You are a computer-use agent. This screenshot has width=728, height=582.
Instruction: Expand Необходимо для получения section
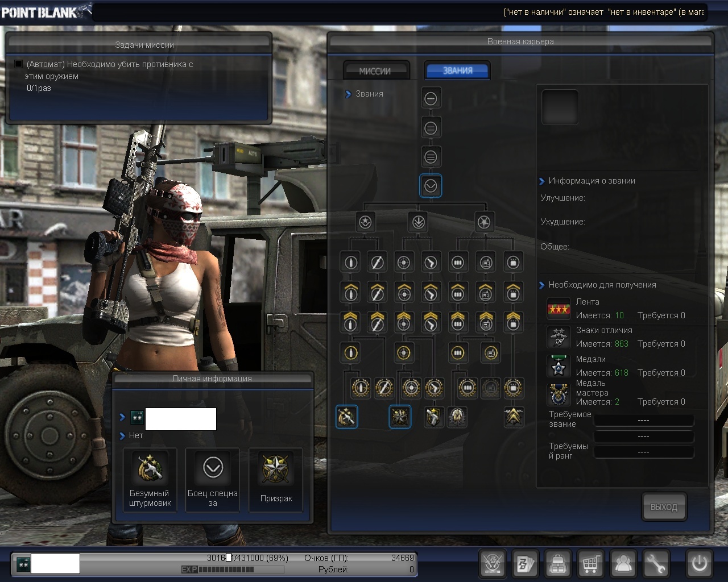pyautogui.click(x=541, y=285)
